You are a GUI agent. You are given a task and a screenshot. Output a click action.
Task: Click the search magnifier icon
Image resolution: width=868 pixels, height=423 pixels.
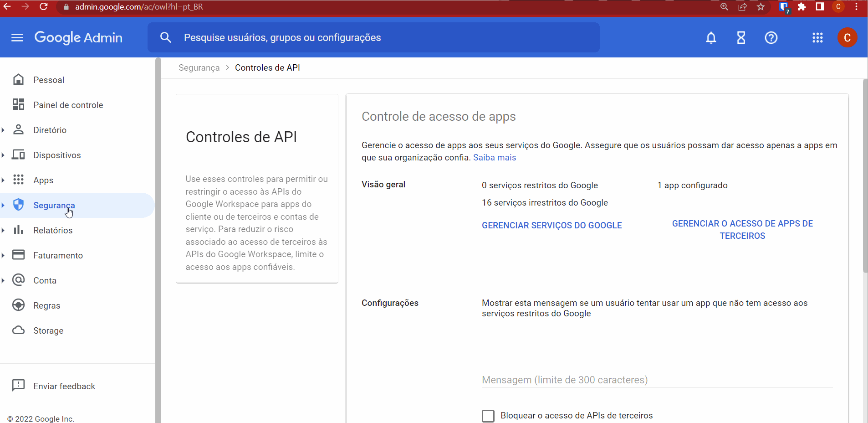pos(166,37)
